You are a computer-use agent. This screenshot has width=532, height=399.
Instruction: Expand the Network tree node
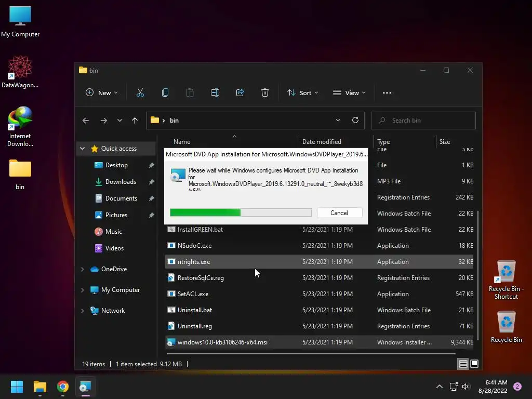coord(82,311)
